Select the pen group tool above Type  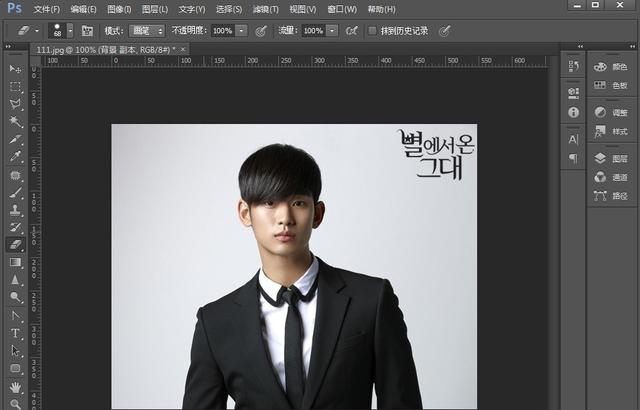15,315
